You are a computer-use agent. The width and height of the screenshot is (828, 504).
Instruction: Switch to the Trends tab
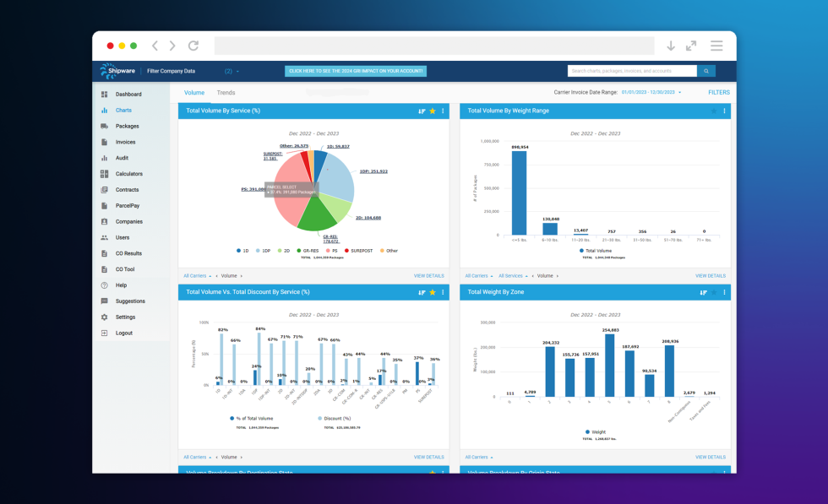tap(226, 93)
